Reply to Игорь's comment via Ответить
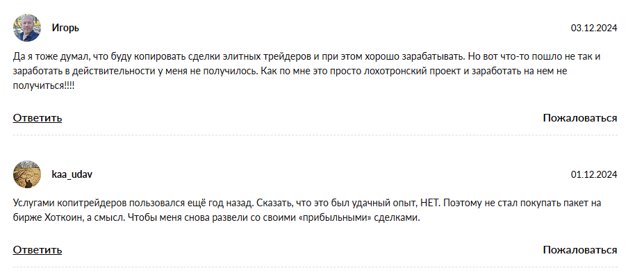This screenshot has width=644, height=275. [38, 118]
